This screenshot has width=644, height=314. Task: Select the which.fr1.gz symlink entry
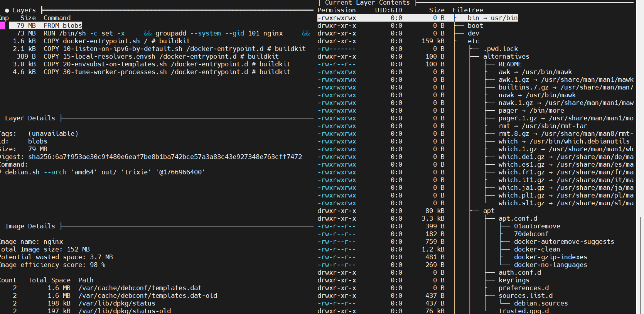566,172
